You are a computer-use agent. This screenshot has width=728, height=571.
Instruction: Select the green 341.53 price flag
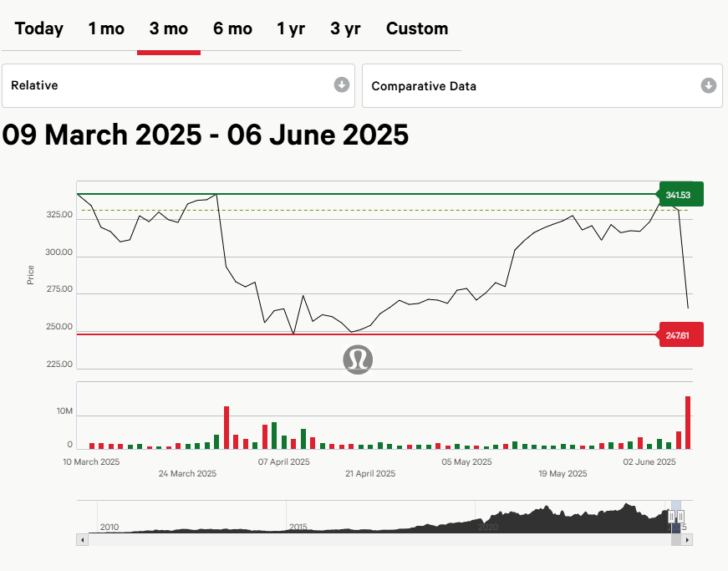680,194
